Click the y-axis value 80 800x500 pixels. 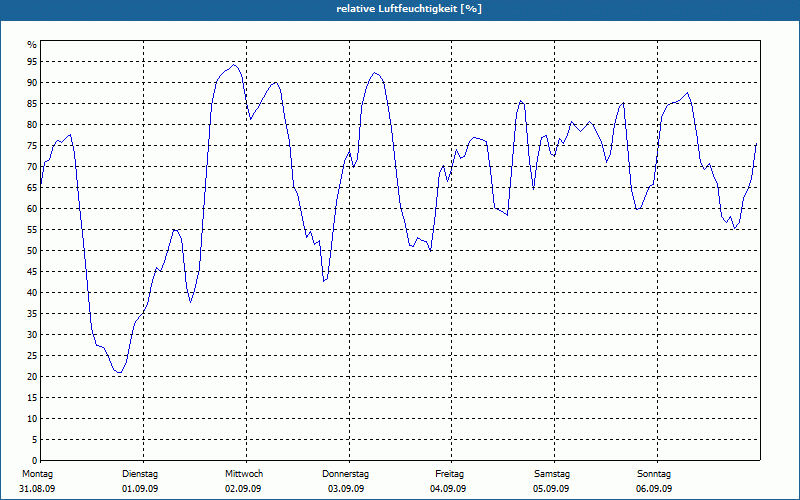pos(32,124)
